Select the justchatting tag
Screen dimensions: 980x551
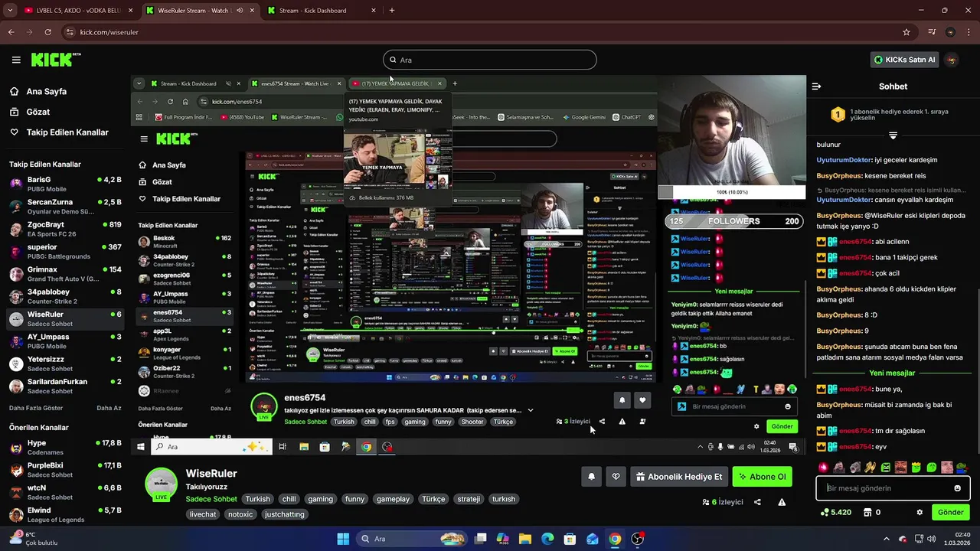[x=285, y=514]
